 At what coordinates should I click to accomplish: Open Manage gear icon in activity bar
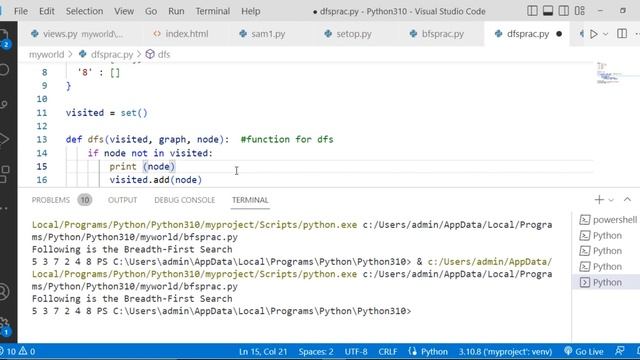click(x=5, y=326)
